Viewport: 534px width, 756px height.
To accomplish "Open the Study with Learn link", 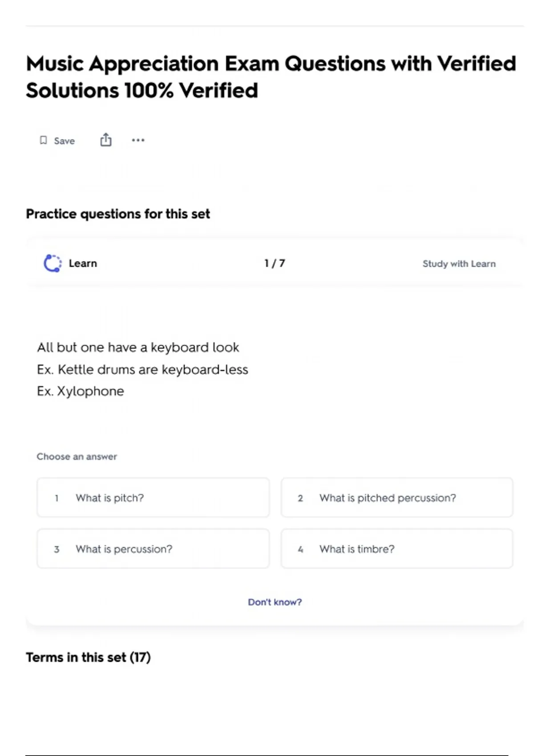I will pos(459,264).
